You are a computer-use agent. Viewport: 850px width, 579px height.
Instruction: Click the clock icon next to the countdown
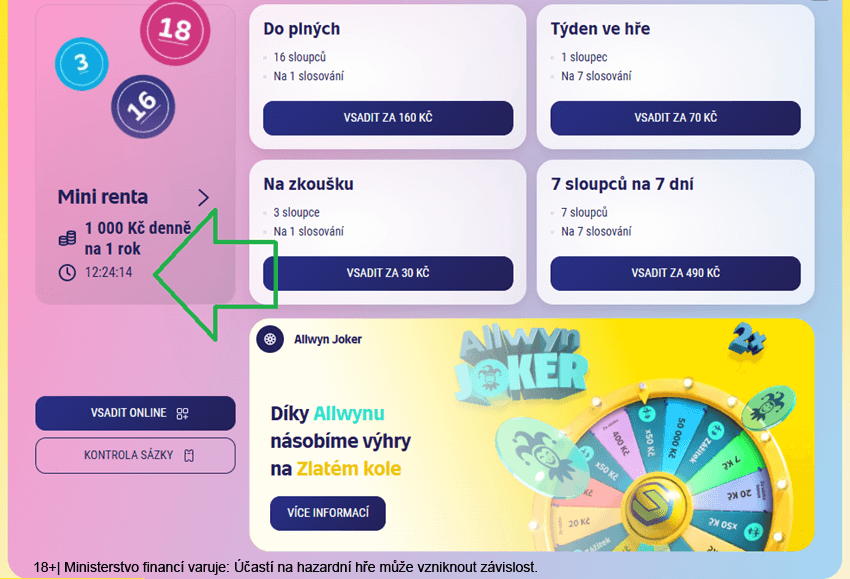[x=66, y=270]
